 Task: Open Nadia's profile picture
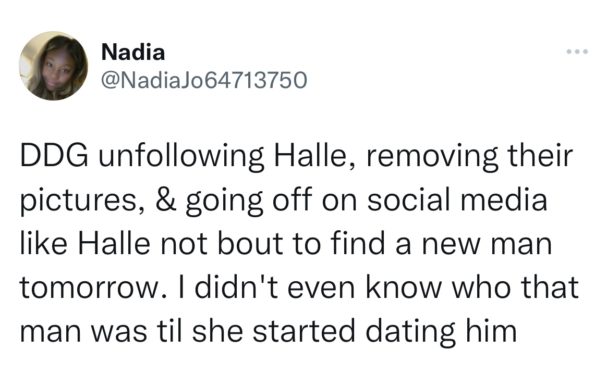click(54, 66)
